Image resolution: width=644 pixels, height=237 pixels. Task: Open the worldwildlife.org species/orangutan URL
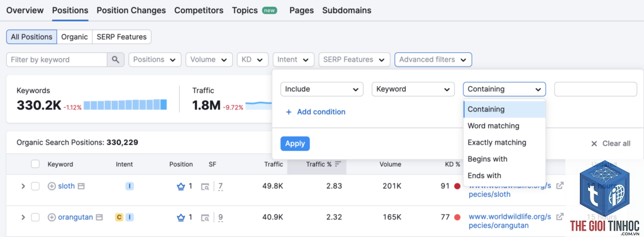coord(509,221)
